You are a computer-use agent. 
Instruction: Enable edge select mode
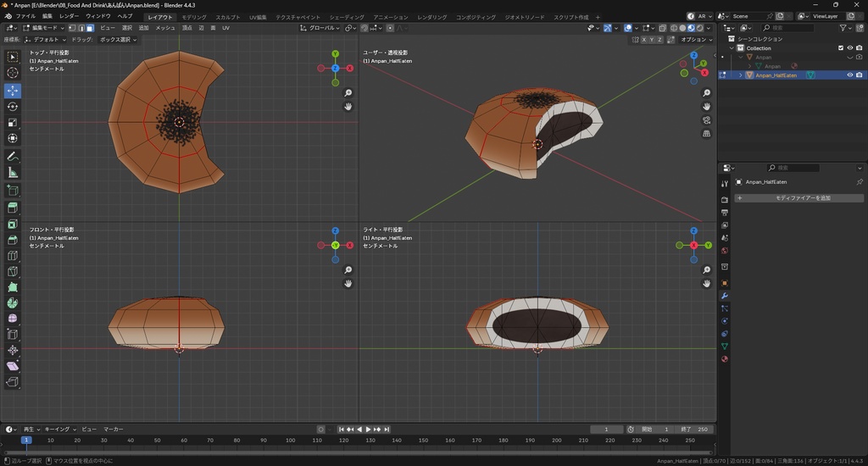pyautogui.click(x=81, y=28)
